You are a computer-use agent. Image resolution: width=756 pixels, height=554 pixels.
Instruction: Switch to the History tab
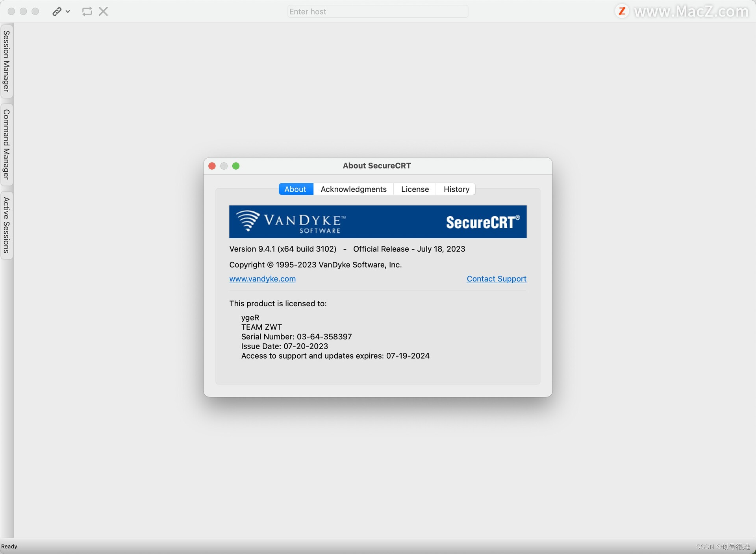[x=456, y=189]
